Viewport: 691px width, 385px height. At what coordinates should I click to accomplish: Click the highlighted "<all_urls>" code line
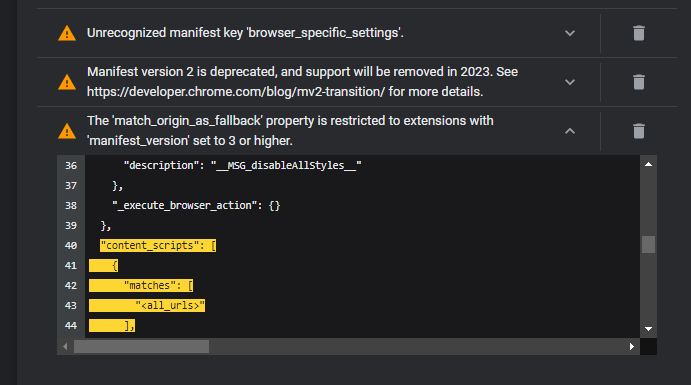pyautogui.click(x=147, y=305)
